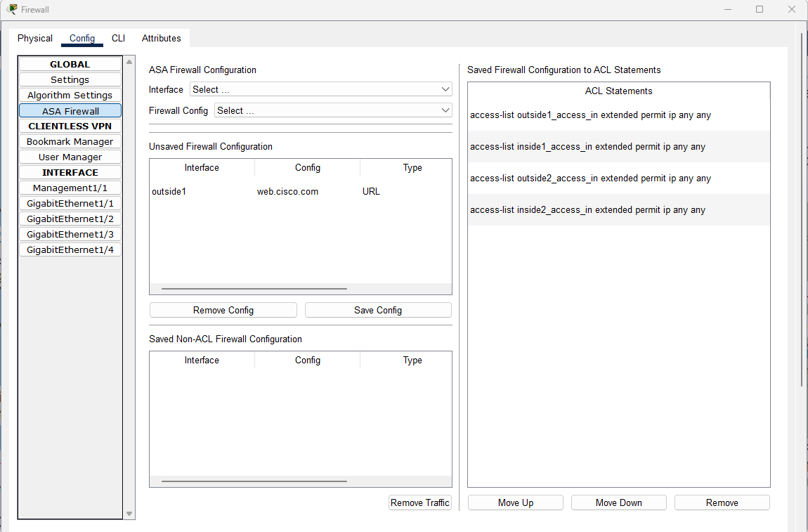Select GigabitEthernet1/3 interface settings
Viewport: 808px width, 532px height.
click(70, 234)
